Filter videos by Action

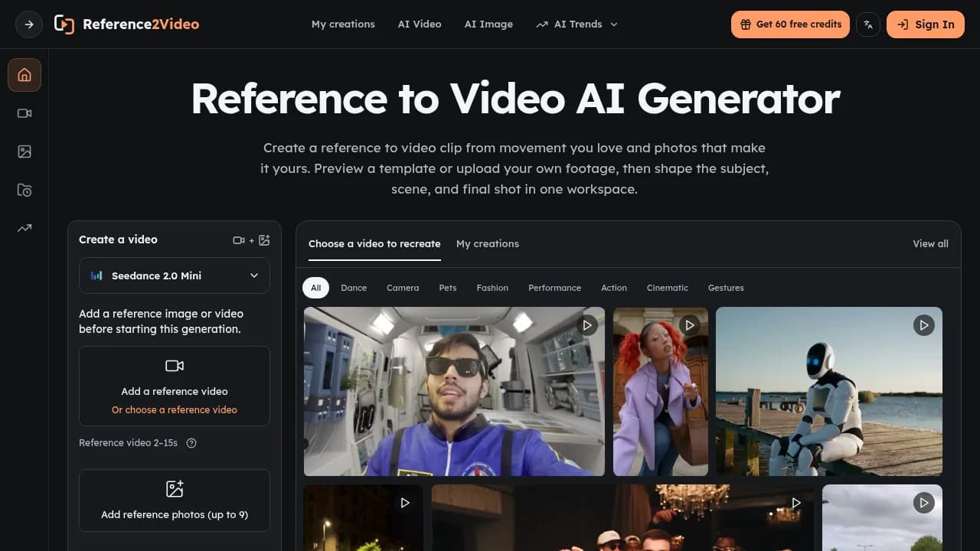(x=614, y=288)
